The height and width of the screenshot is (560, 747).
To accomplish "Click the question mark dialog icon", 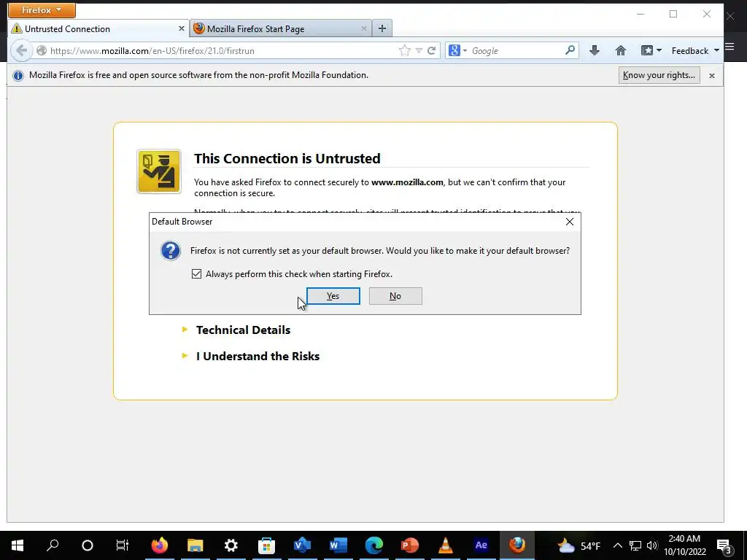I will coord(171,251).
